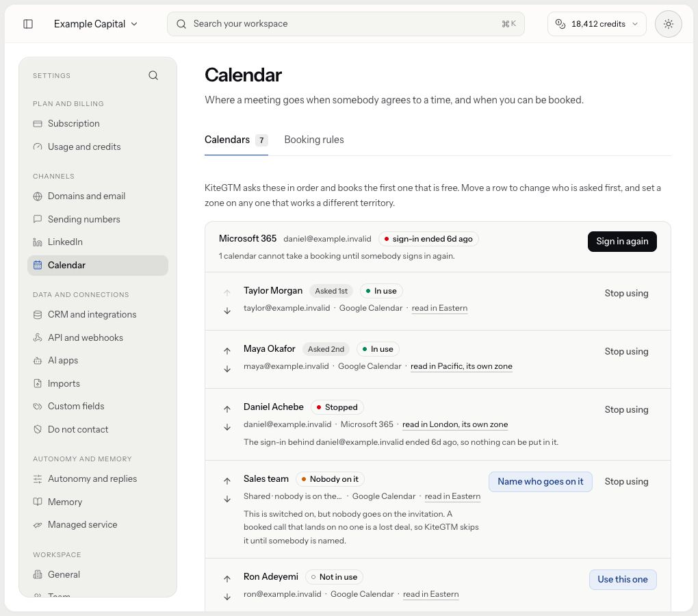Move Daniel Achebe calendar down

(x=227, y=427)
